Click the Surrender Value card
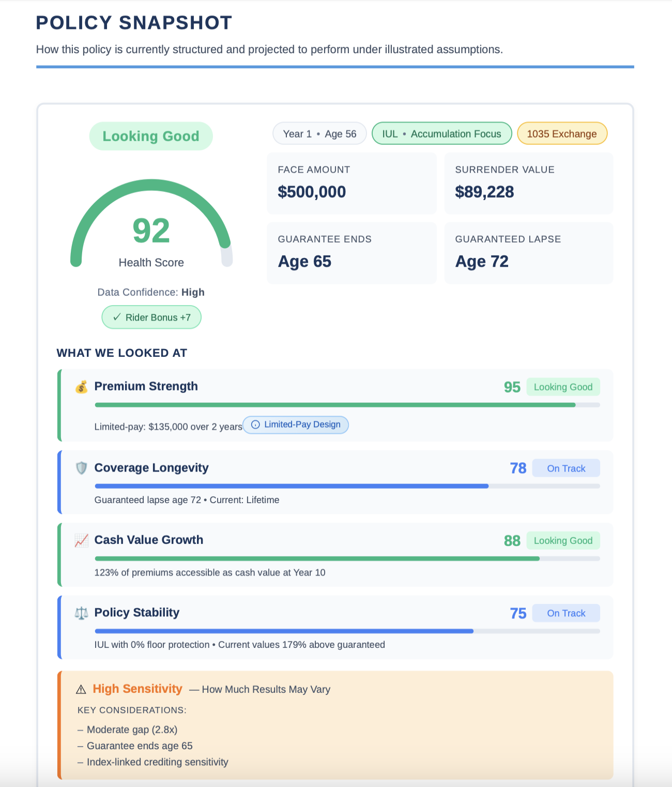672x787 pixels. coord(528,183)
